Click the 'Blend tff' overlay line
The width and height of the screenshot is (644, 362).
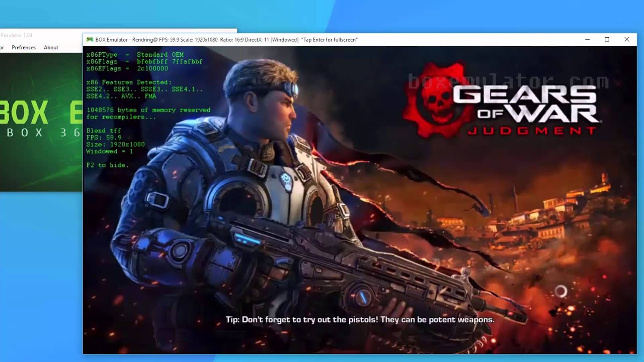tap(104, 130)
